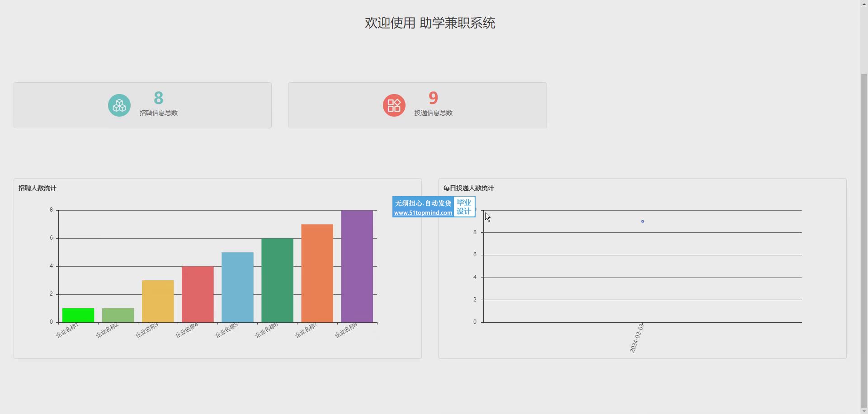Screen dimensions: 868x414
Task: Click the data point on daily submissions chart
Action: click(642, 221)
